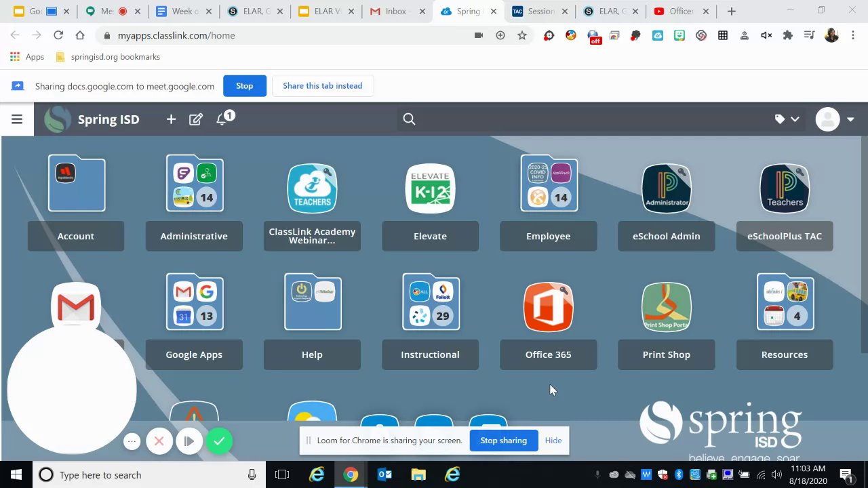Open the Apps bookmarks shortcut
Screen dimensions: 868x488
pyautogui.click(x=27, y=57)
